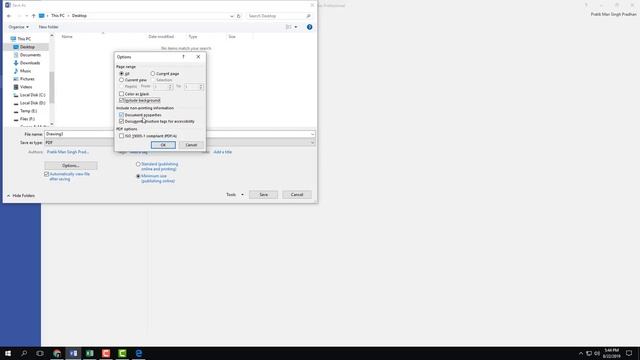Toggle Automatically view file after saving
640x360 pixels.
click(x=47, y=174)
